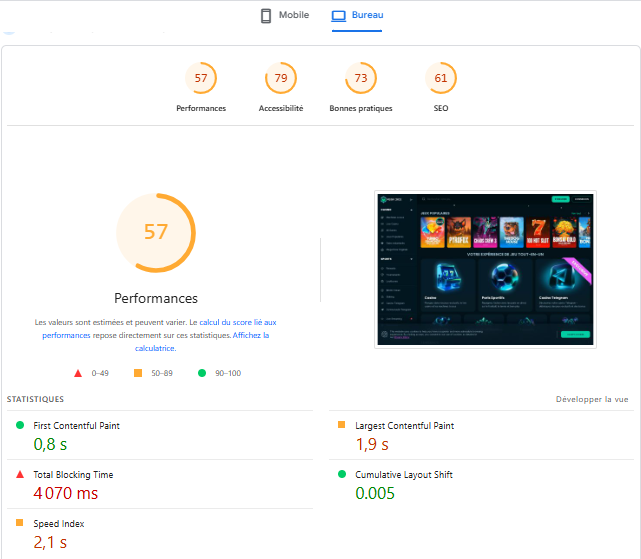This screenshot has height=559, width=641.
Task: Click the Bureau desktop monitor icon
Action: tap(339, 16)
